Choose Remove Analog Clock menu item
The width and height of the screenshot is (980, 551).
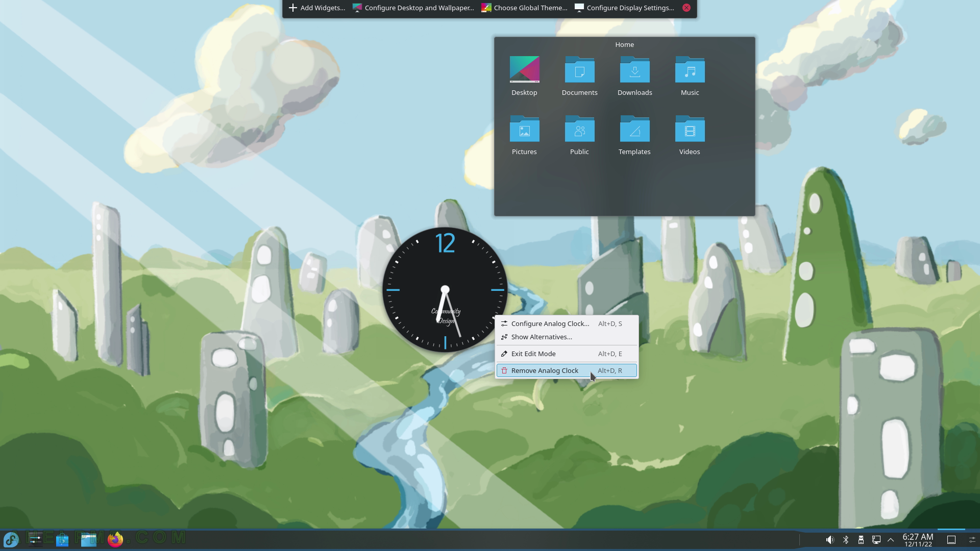[567, 370]
